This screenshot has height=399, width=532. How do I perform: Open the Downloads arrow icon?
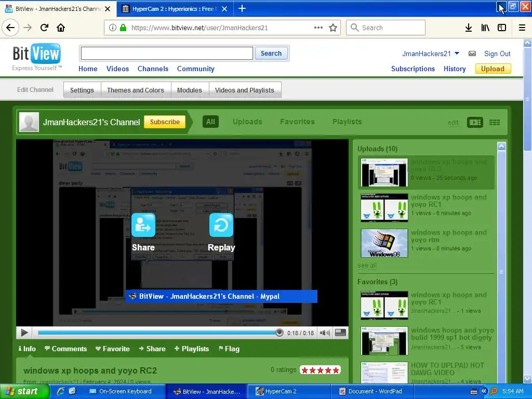[x=469, y=28]
